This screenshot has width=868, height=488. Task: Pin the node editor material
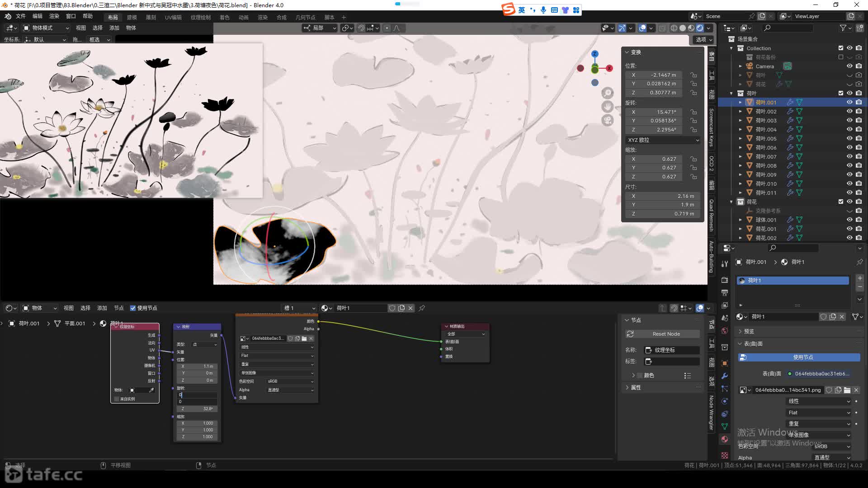(x=422, y=308)
